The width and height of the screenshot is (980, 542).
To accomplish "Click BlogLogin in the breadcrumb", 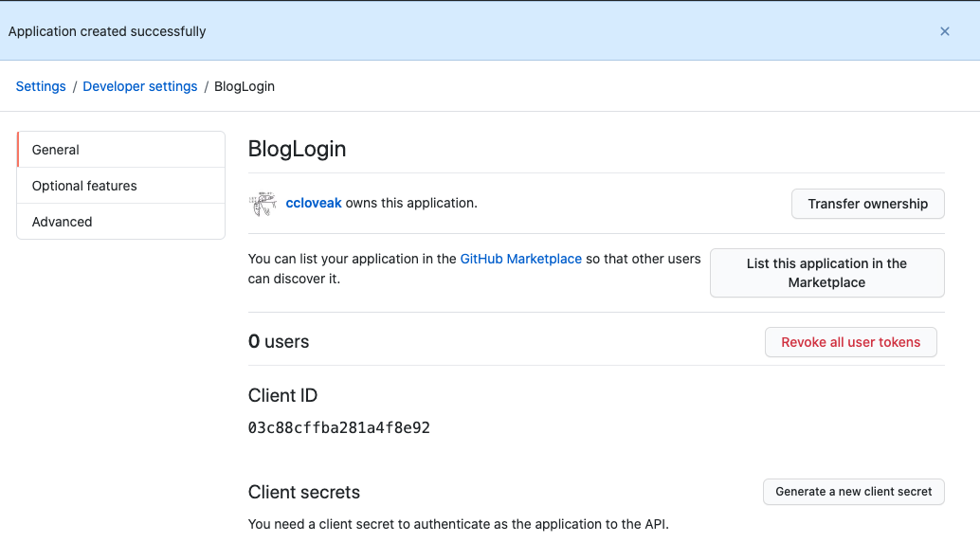I will [x=245, y=86].
